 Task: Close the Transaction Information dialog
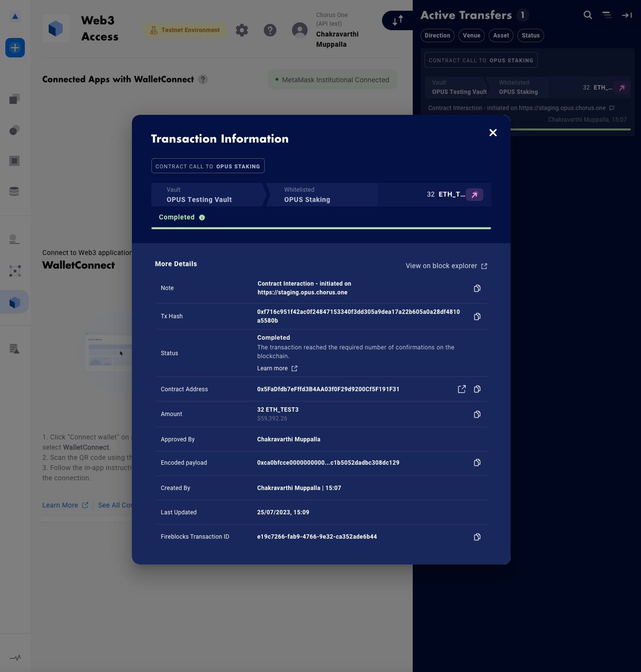pyautogui.click(x=493, y=133)
